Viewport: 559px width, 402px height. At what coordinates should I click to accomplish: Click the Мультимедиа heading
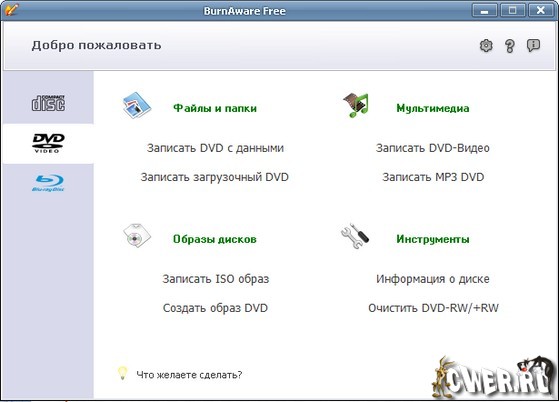(x=433, y=108)
